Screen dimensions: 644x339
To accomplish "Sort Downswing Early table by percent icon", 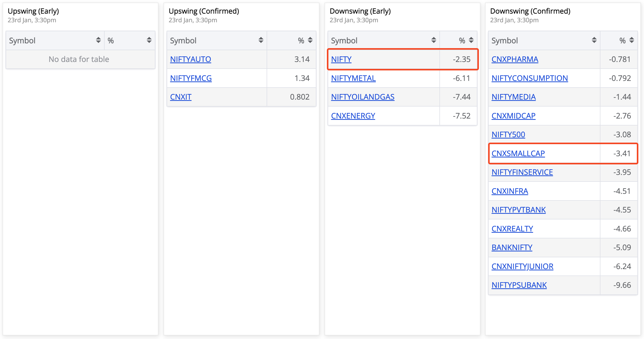I will (471, 40).
